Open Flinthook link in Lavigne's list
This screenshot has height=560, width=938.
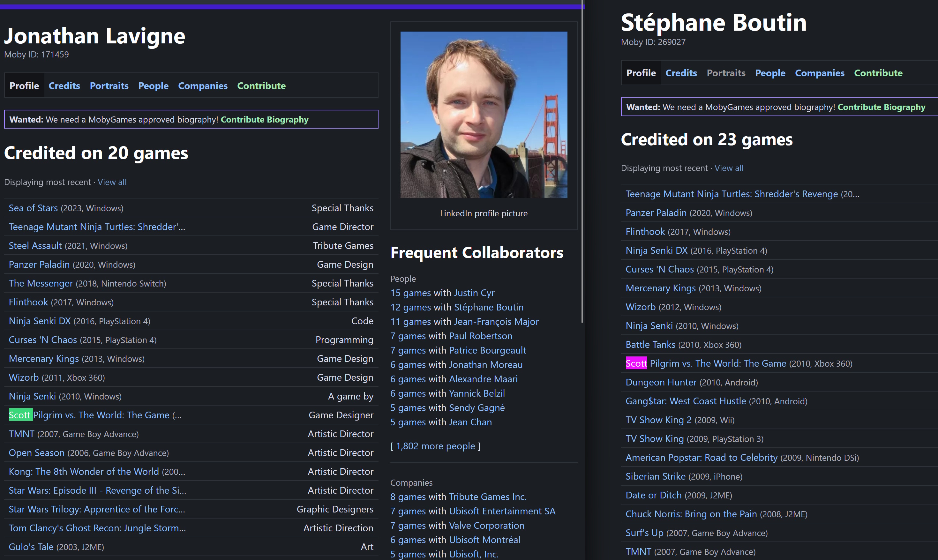[28, 302]
